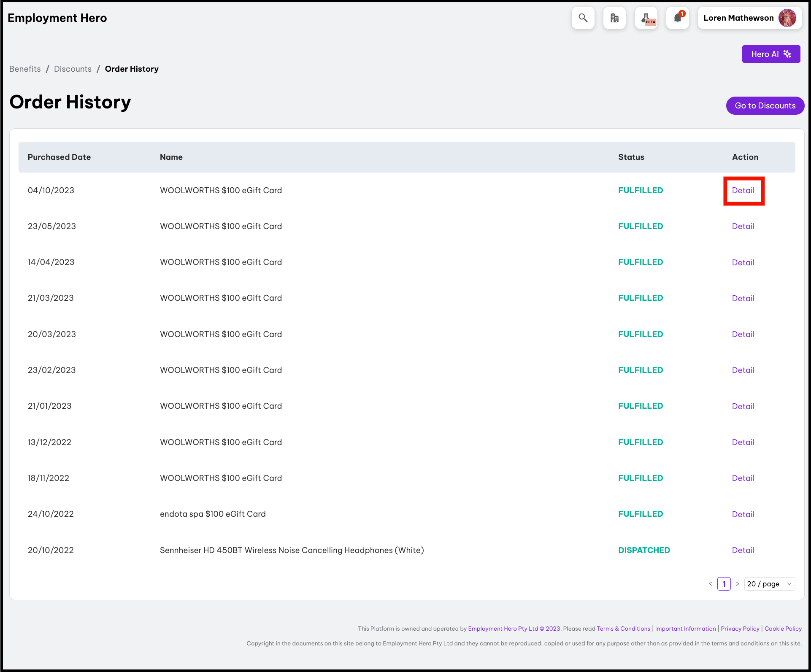This screenshot has height=672, width=811.
Task: Open Detail for the 18/11/2022 order
Action: tap(743, 478)
